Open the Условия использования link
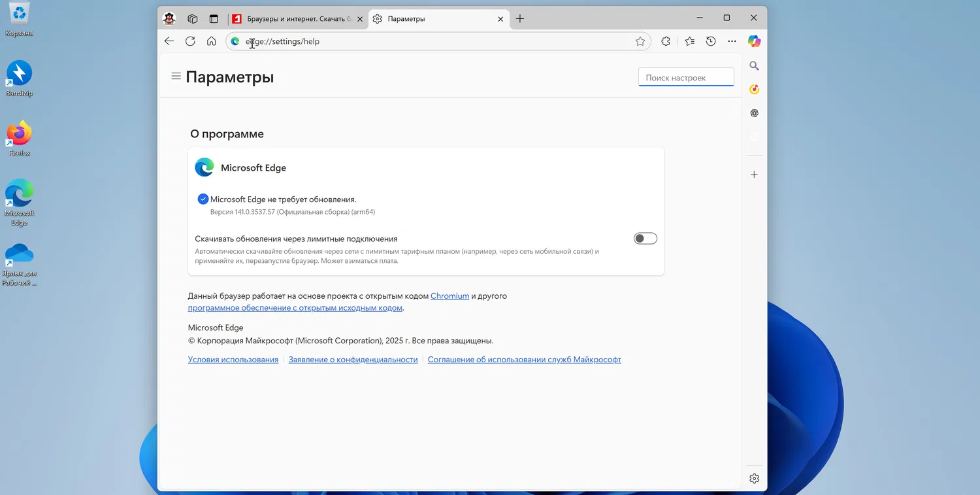The width and height of the screenshot is (980, 495). (x=233, y=360)
